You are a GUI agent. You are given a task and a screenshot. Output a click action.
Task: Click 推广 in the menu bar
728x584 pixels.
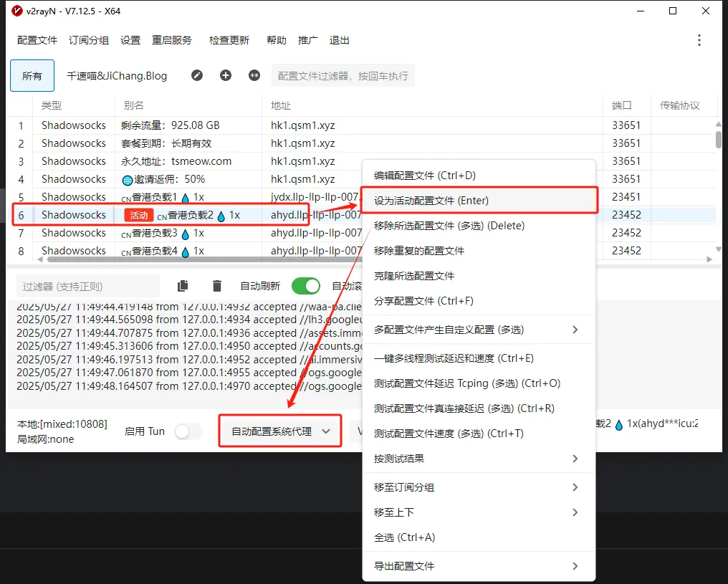[308, 40]
